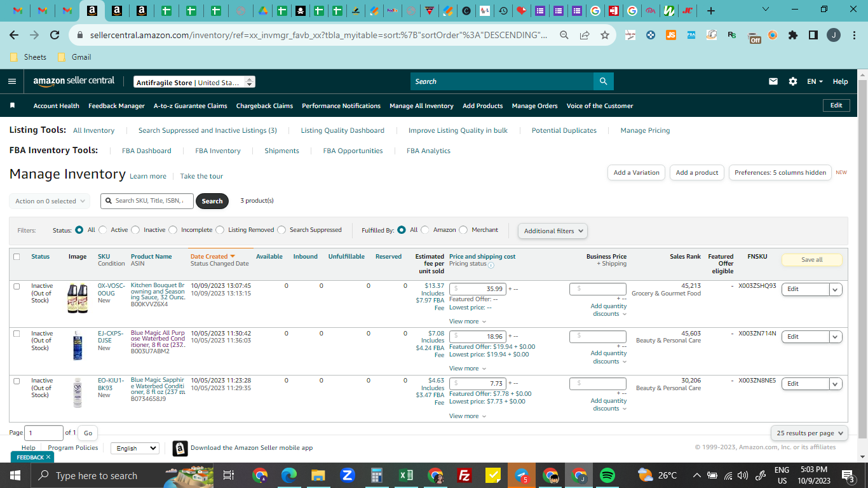Open the EN language dropdown
This screenshot has width=868, height=488.
click(815, 81)
